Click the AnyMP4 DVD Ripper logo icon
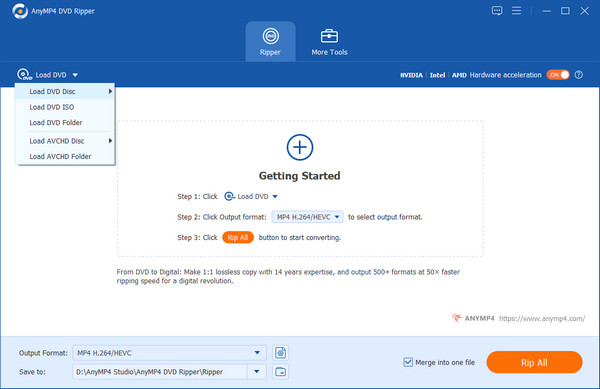Viewport: 600px width, 389px height. click(20, 11)
